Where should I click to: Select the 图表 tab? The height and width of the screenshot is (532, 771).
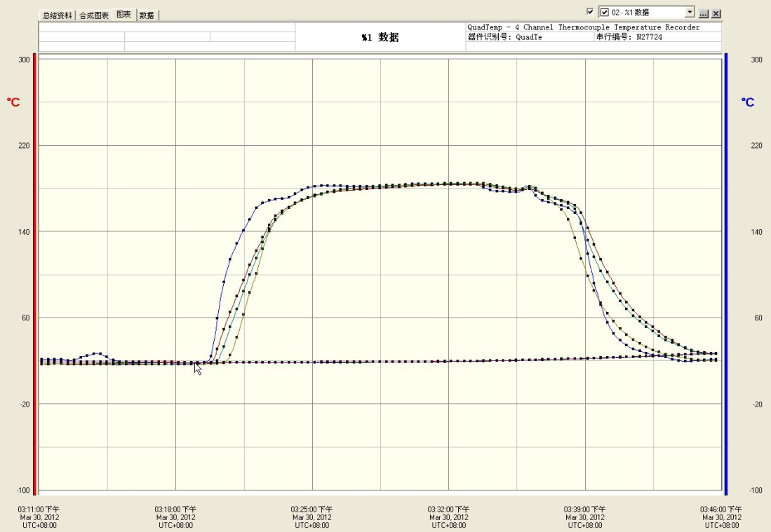[123, 15]
